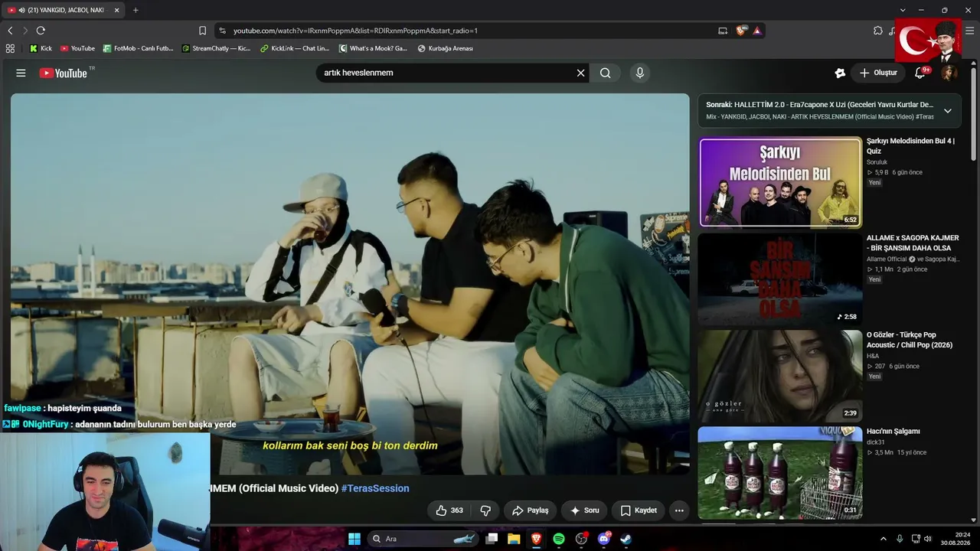Image resolution: width=980 pixels, height=551 pixels.
Task: Open the O Gözler video thumbnail
Action: click(780, 376)
